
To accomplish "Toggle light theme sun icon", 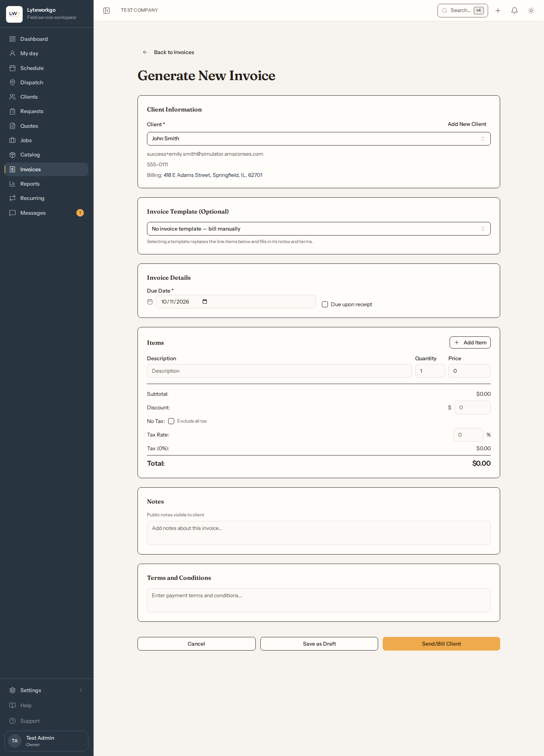I will point(531,11).
